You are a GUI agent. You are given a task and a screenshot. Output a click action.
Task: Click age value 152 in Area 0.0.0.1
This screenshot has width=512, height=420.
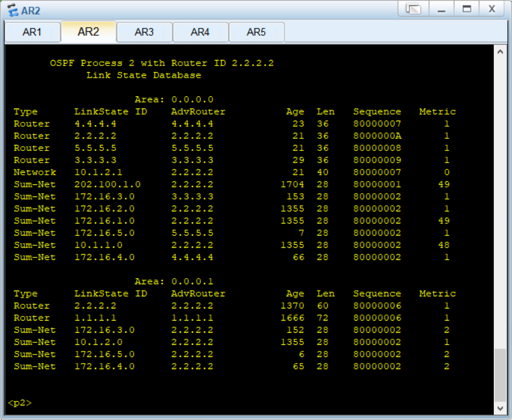[x=295, y=330]
